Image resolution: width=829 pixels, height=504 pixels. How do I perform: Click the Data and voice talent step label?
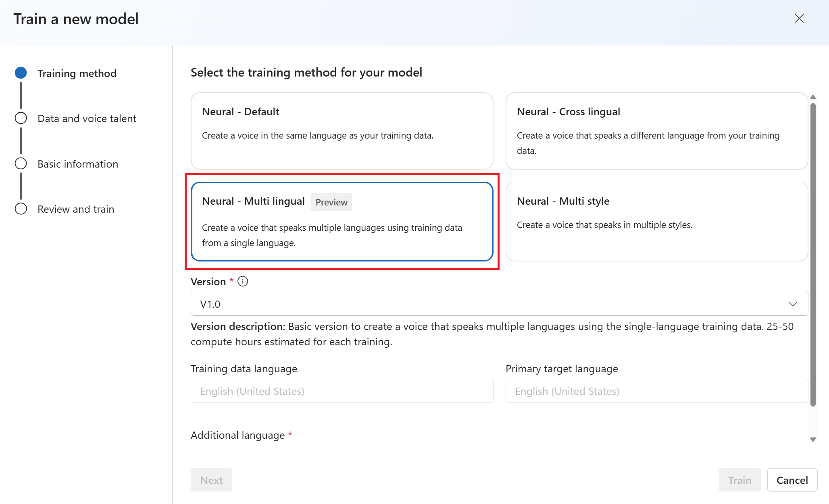coord(87,118)
